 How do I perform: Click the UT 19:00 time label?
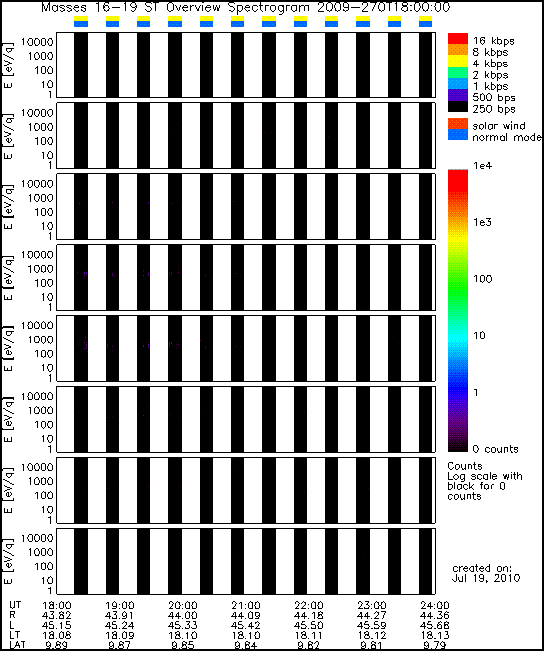tap(120, 605)
